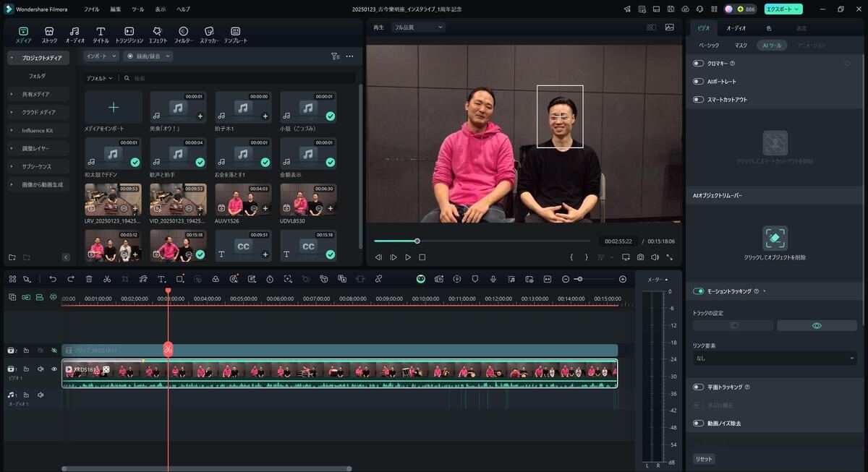Mute the ビデオ 1 track speaker
The height and width of the screenshot is (472, 868).
(41, 369)
